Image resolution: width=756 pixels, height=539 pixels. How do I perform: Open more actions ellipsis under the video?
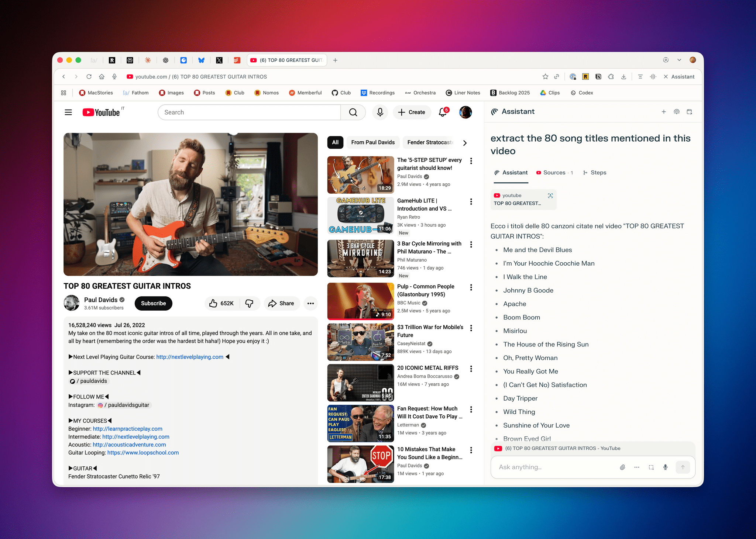tap(310, 303)
